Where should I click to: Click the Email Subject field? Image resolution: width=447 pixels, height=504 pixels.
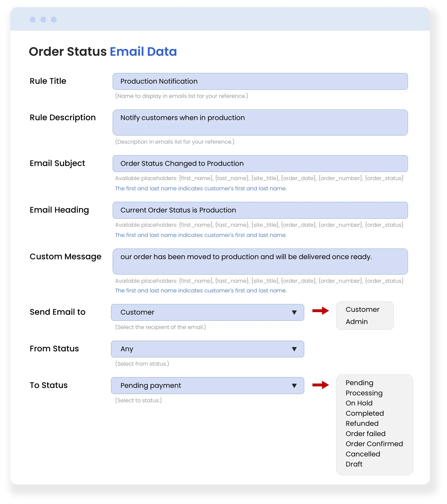pos(260,163)
